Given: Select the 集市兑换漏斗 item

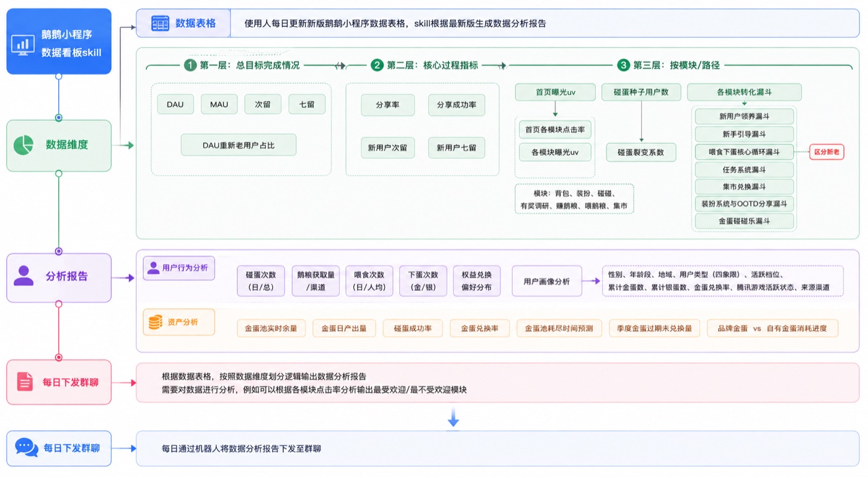Looking at the screenshot, I should 744,187.
